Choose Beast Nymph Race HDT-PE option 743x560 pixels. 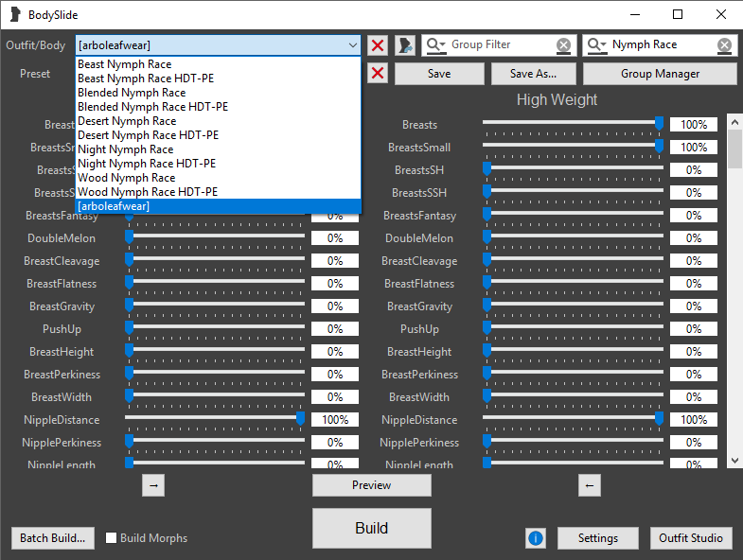coord(218,79)
